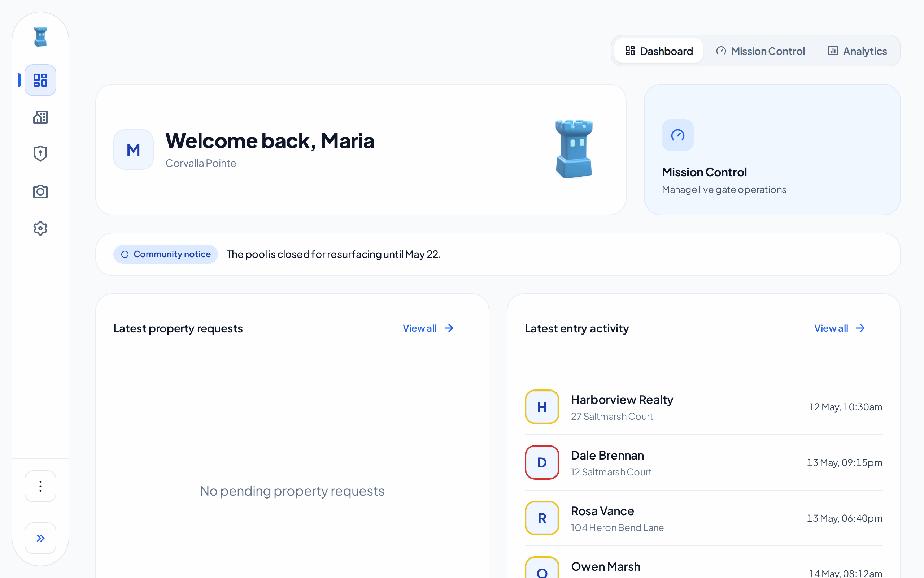
Task: Switch to the Analytics tab
Action: point(857,51)
